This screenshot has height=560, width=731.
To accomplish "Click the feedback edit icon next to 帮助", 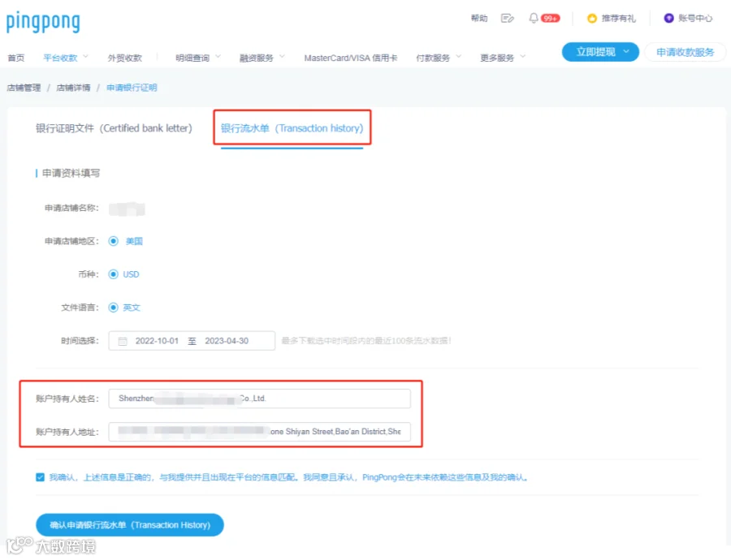I will [508, 17].
